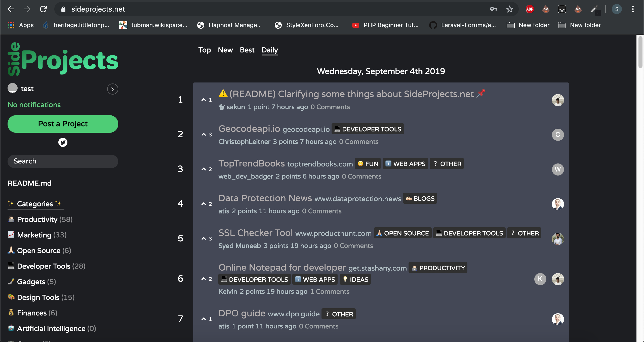Viewport: 644px width, 342px height.
Task: Open the PHP Beginner Tut... bookmark
Action: tap(385, 25)
